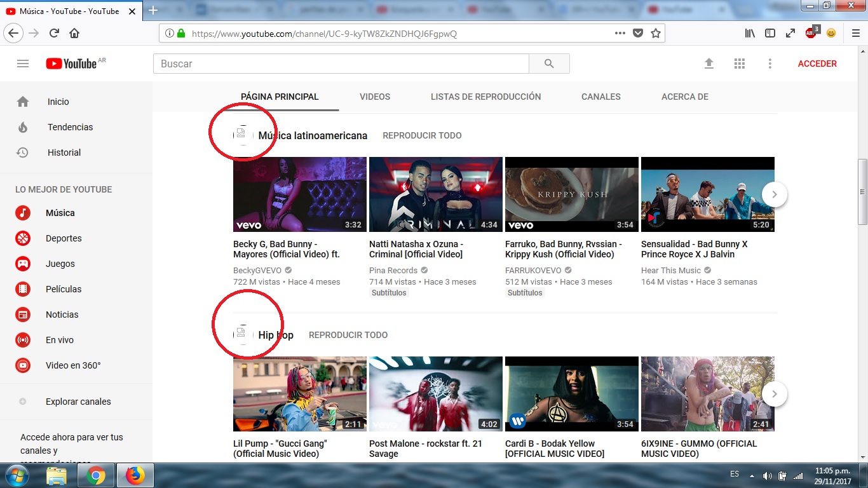Open page actions menu in the address bar
868x488 pixels.
620,34
